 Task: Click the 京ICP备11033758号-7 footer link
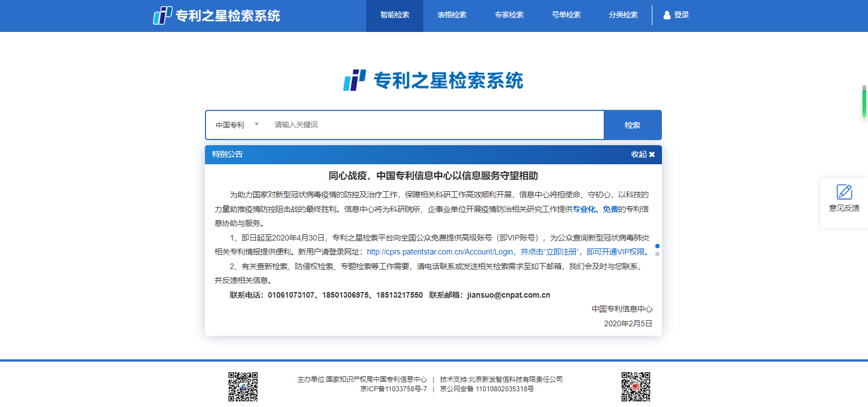coord(394,389)
